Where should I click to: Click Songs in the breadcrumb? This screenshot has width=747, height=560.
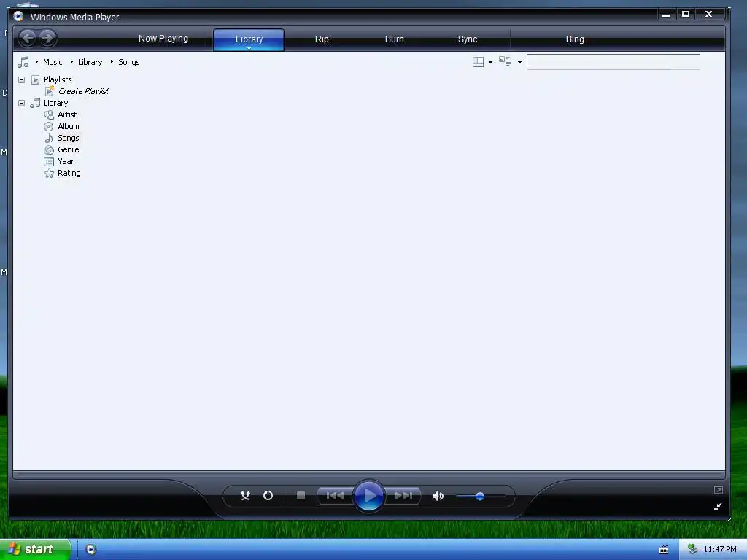[x=128, y=62]
